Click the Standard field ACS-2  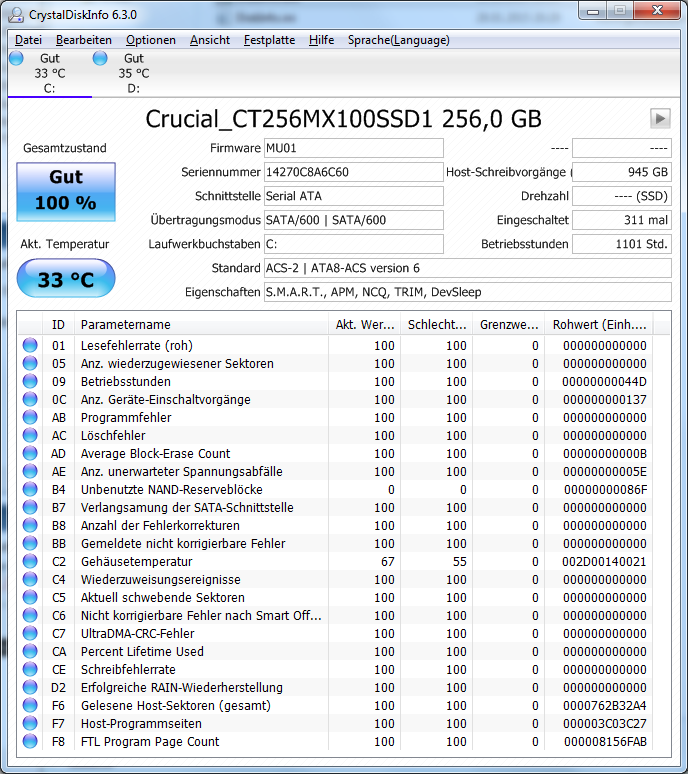coord(467,268)
